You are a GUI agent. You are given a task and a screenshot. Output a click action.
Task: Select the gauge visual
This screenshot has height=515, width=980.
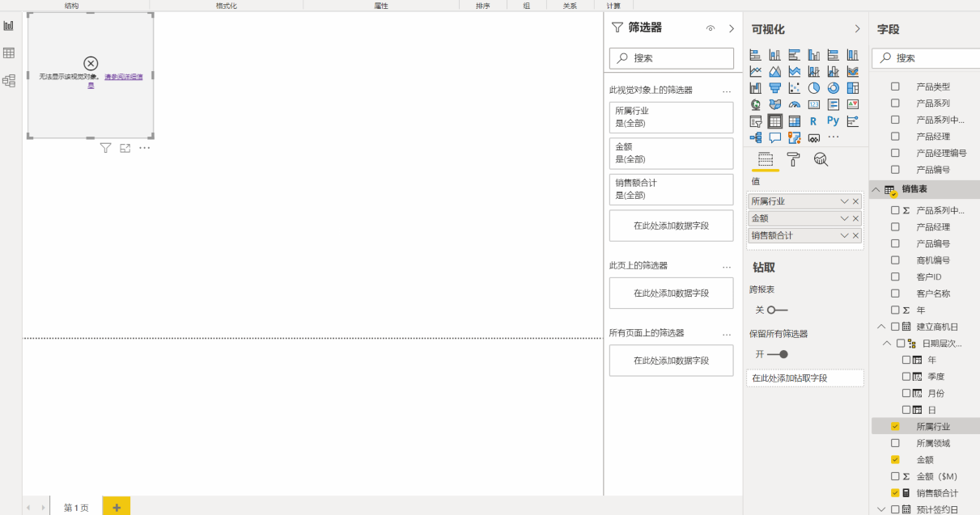795,104
